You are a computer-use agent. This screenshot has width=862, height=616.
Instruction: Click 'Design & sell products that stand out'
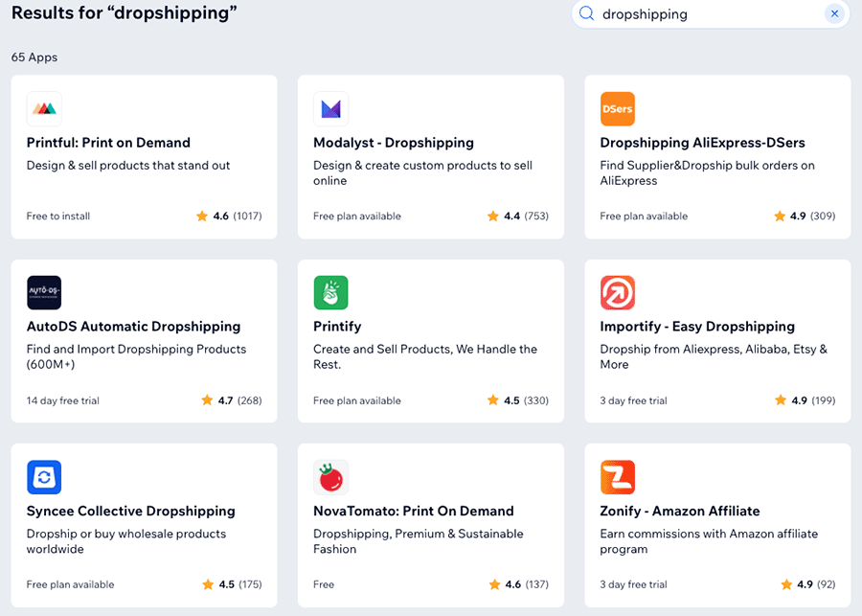128,166
